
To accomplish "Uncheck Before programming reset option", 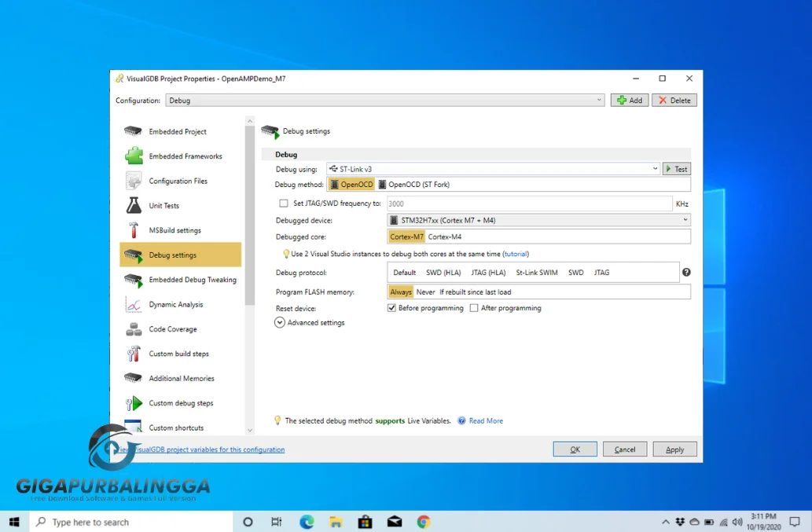I will (391, 308).
